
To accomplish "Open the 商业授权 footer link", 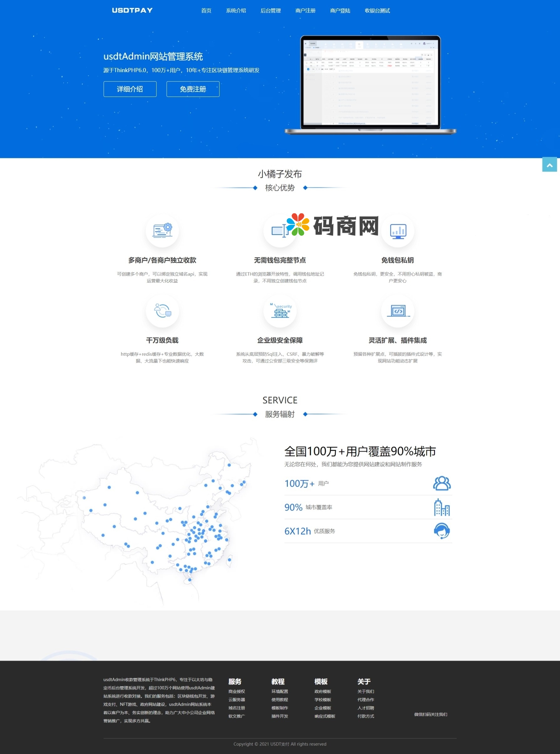I will click(236, 691).
